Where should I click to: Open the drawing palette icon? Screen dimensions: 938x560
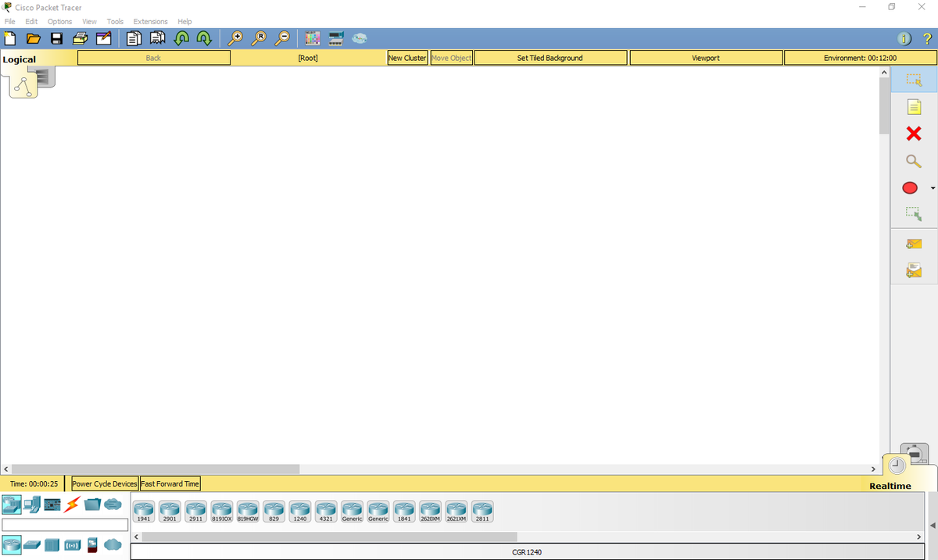[x=313, y=37]
